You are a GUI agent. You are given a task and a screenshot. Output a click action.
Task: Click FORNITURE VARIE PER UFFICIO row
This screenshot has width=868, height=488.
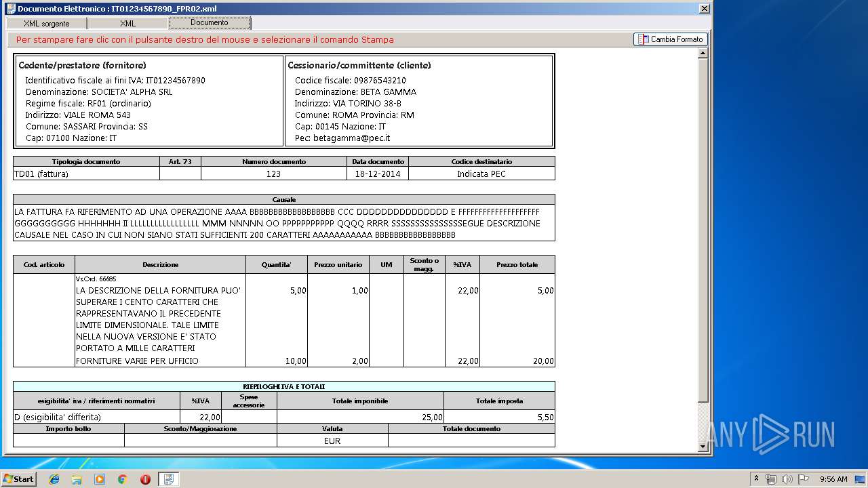138,361
